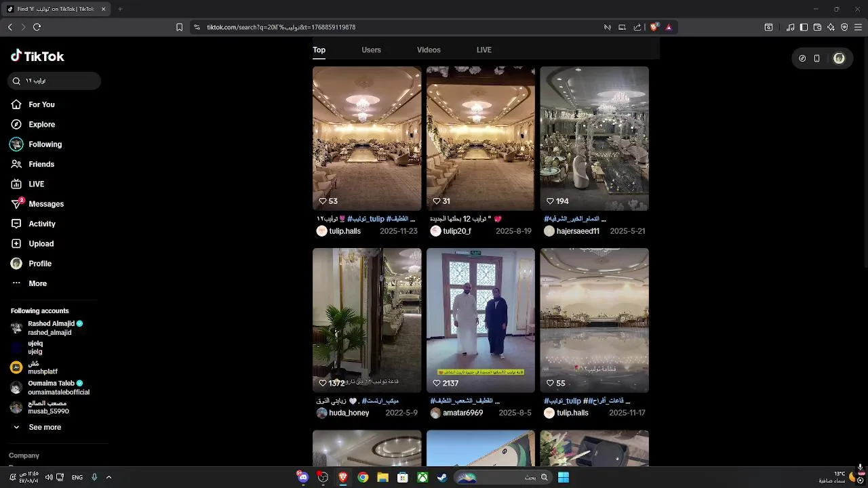Open video thumbnail with 55 likes

[x=594, y=320]
